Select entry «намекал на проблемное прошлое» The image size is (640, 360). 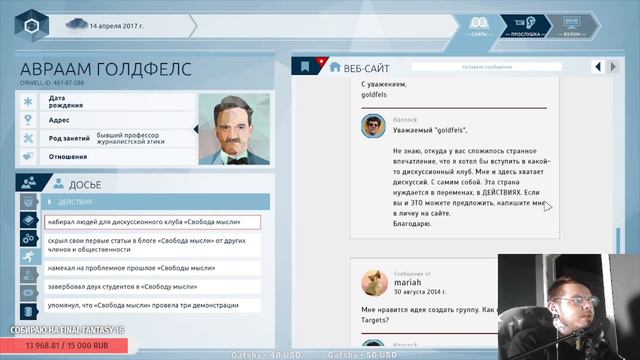pyautogui.click(x=152, y=268)
